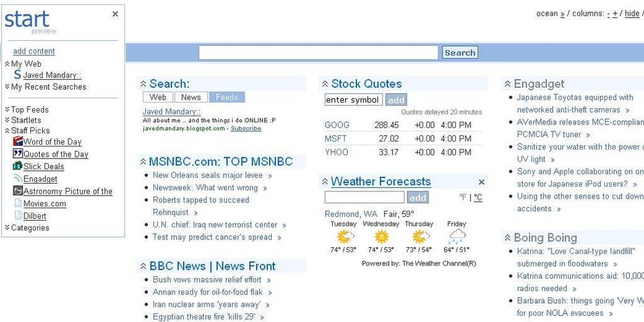Click arrow after Egyptian theatre fire headline

tap(262, 318)
